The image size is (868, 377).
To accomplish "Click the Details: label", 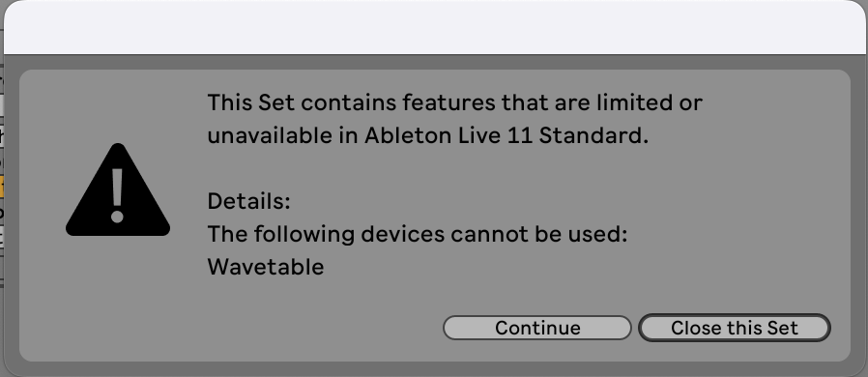I will (x=248, y=201).
